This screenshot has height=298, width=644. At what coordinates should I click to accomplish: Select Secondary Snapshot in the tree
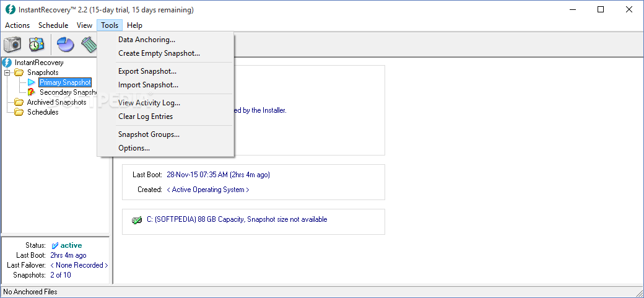coord(68,92)
